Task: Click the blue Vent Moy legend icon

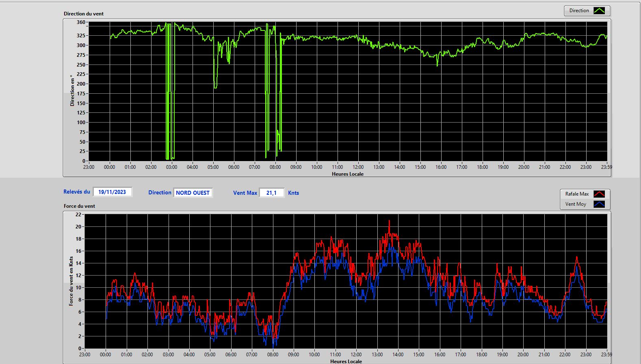Action: 599,204
